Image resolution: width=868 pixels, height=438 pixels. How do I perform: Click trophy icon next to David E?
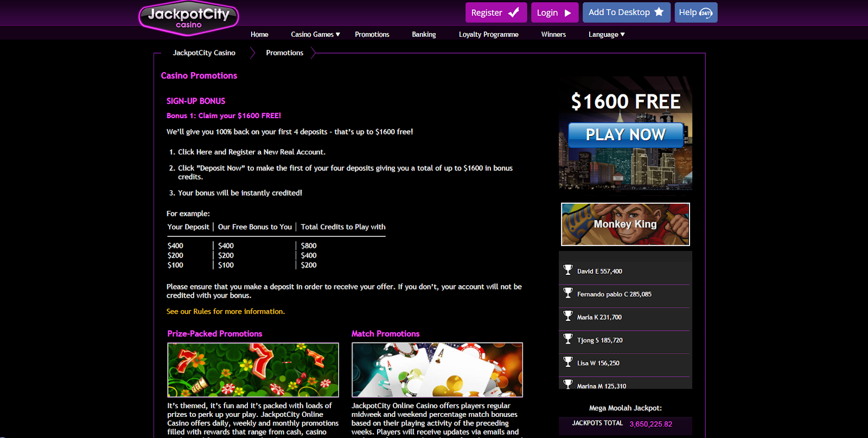[568, 269]
